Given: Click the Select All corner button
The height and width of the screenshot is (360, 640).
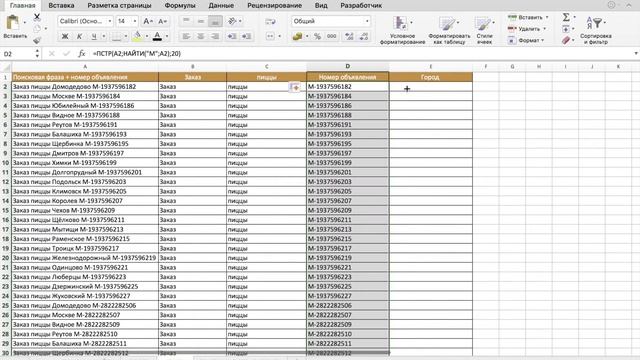Looking at the screenshot, I should pyautogui.click(x=6, y=67).
